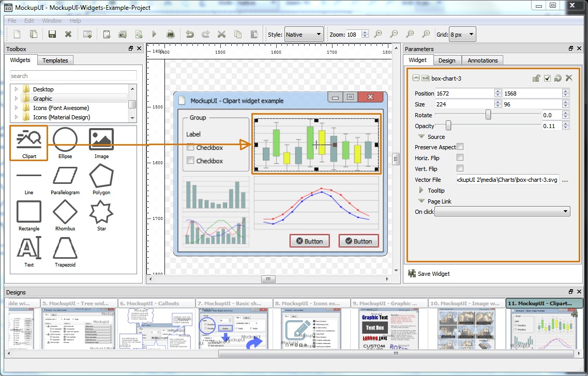Image resolution: width=588 pixels, height=376 pixels.
Task: Click the add design icon with green plus
Action: pos(87,35)
